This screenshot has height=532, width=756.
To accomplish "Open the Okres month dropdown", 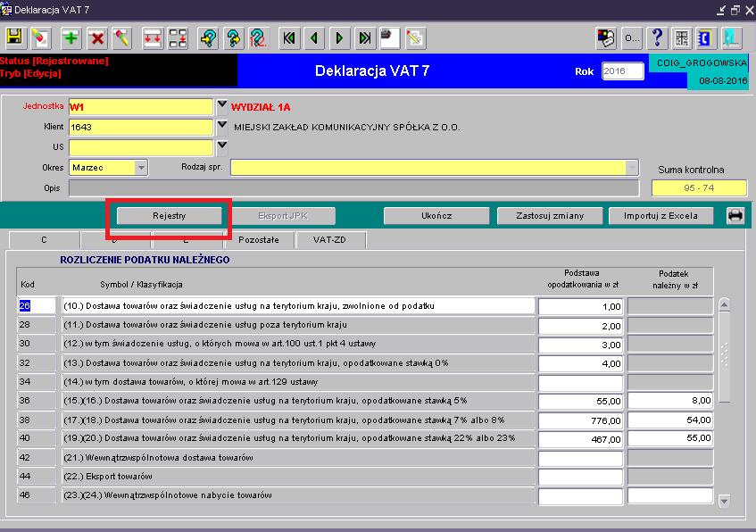I will point(141,167).
